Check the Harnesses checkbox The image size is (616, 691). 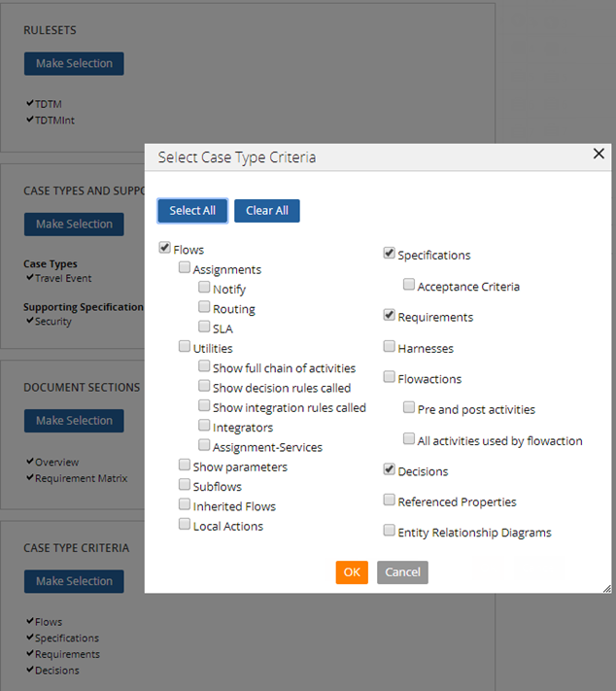pos(390,347)
